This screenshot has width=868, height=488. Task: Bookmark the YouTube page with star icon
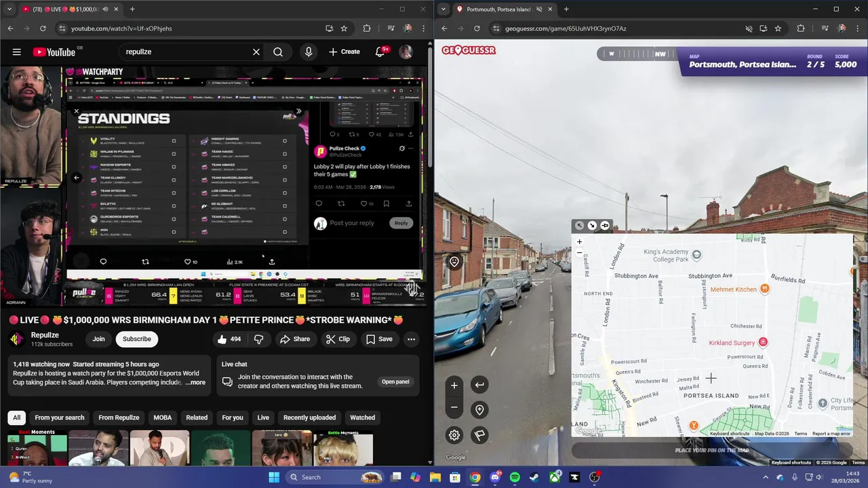344,28
